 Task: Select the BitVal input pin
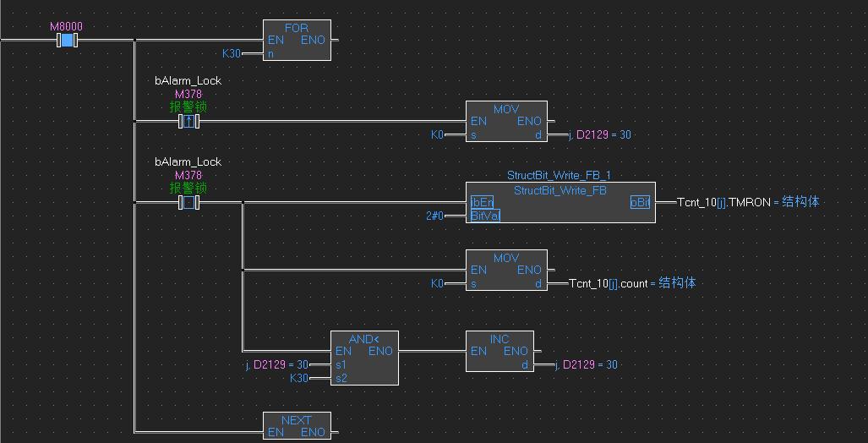(x=485, y=216)
